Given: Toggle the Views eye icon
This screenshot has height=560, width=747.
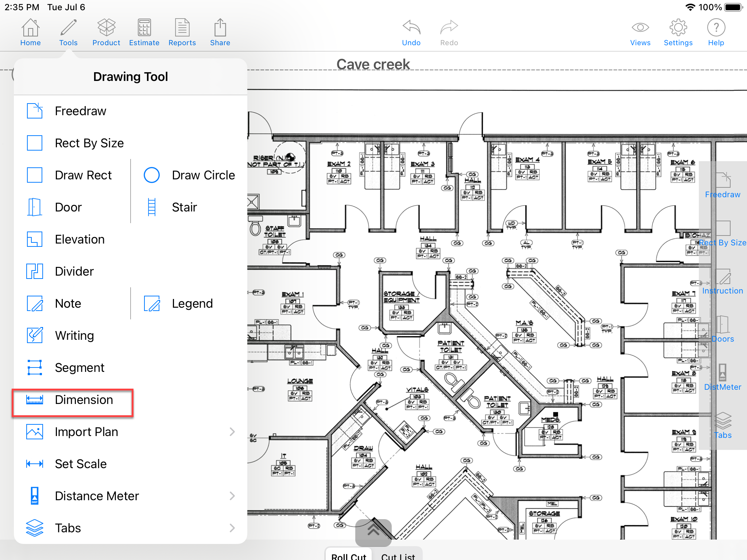Looking at the screenshot, I should tap(640, 32).
